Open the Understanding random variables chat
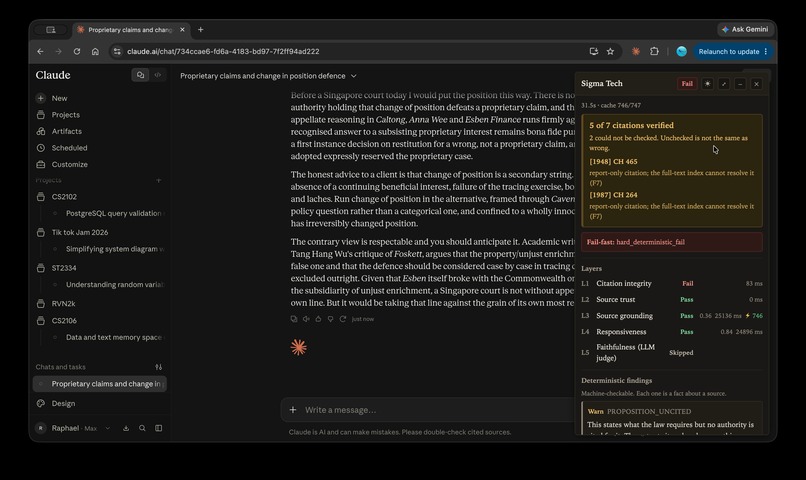Screen dimensions: 806x480 [114, 284]
